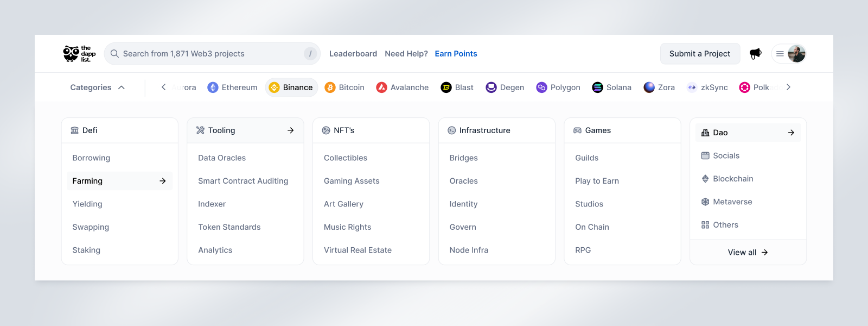Image resolution: width=868 pixels, height=326 pixels.
Task: Click the Zora logo icon
Action: 649,87
